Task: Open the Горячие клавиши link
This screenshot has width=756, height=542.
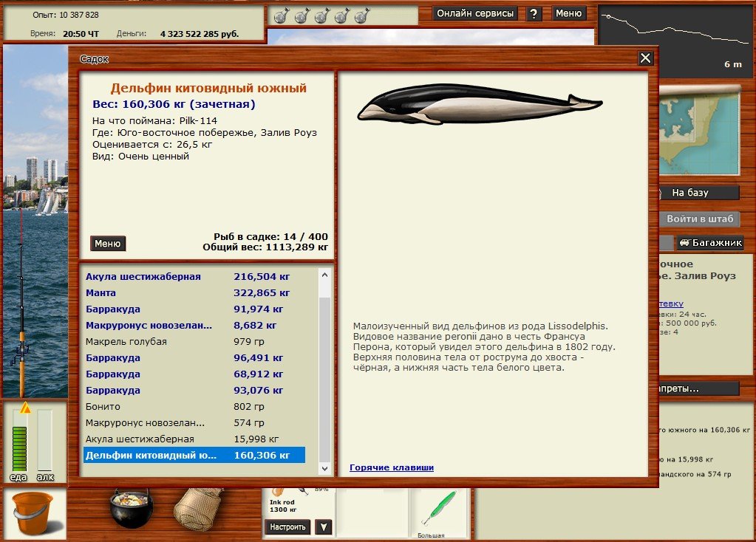Action: pos(392,467)
